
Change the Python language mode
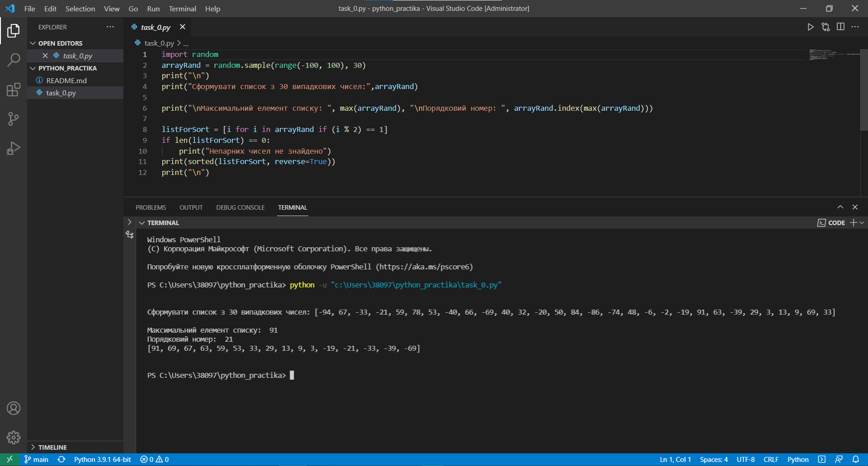tap(798, 459)
